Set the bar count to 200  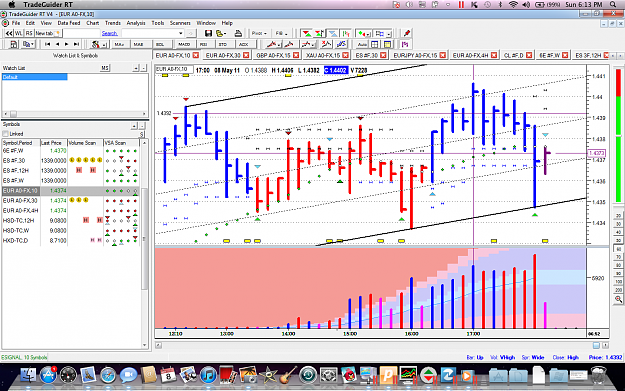click(619, 290)
